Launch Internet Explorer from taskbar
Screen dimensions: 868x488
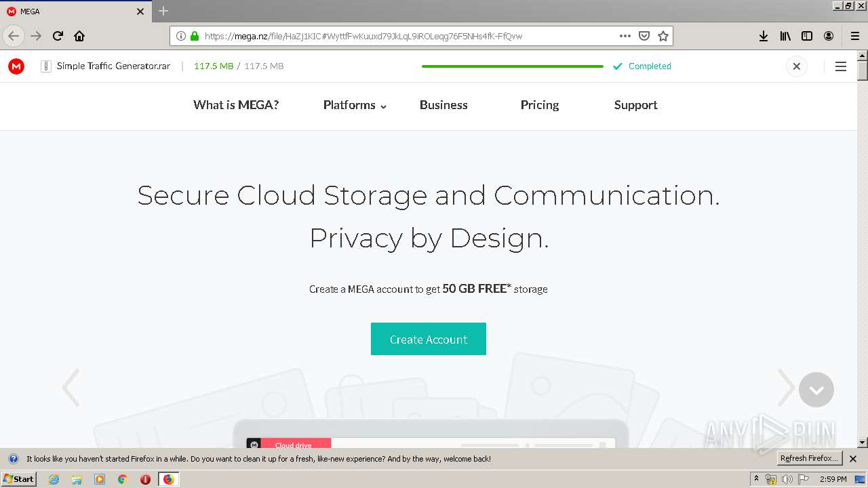(54, 479)
